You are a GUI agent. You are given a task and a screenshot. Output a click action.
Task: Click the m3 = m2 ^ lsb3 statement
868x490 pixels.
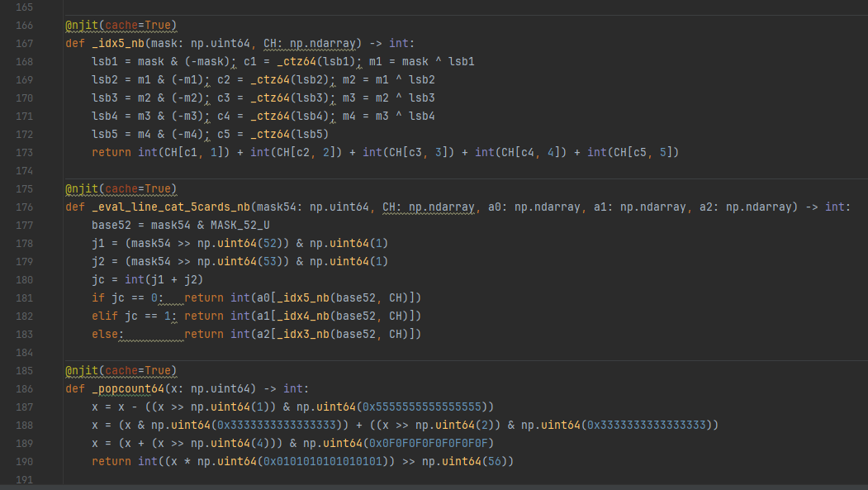tap(389, 98)
